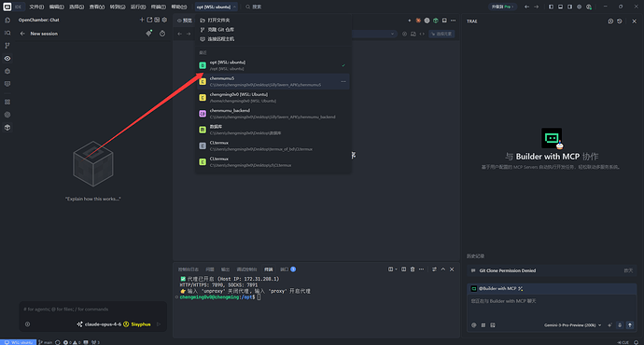Maximize terminal panel with up chevron

pyautogui.click(x=442, y=269)
